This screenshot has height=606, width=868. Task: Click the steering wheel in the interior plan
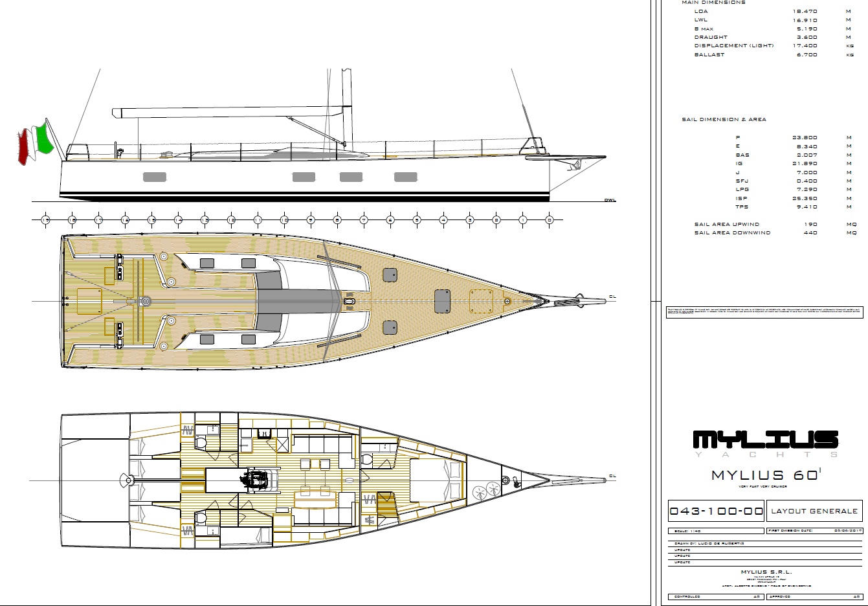point(124,480)
